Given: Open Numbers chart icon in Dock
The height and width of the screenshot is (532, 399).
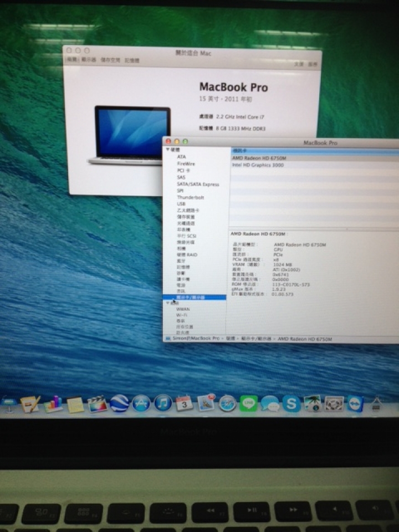Looking at the screenshot, I should (53, 404).
